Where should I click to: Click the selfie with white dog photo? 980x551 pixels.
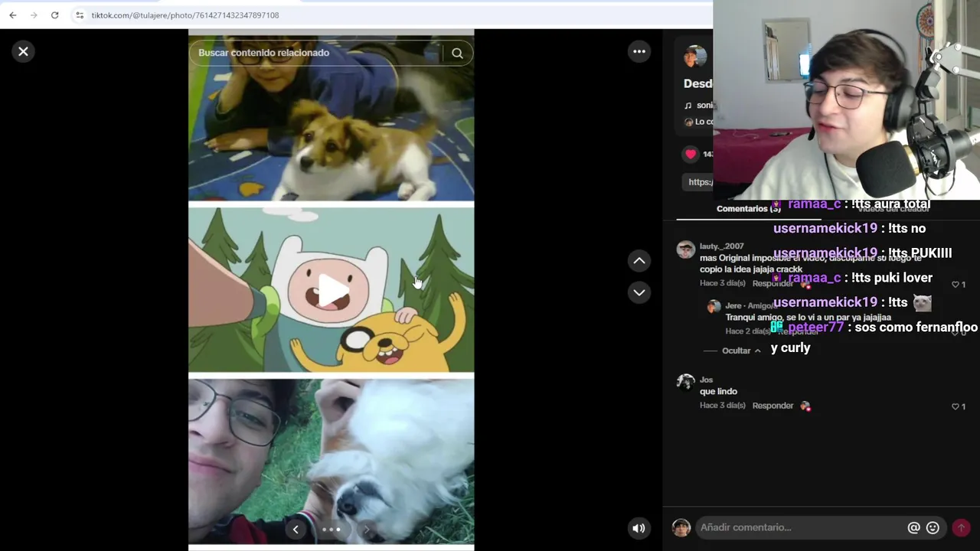pyautogui.click(x=332, y=461)
